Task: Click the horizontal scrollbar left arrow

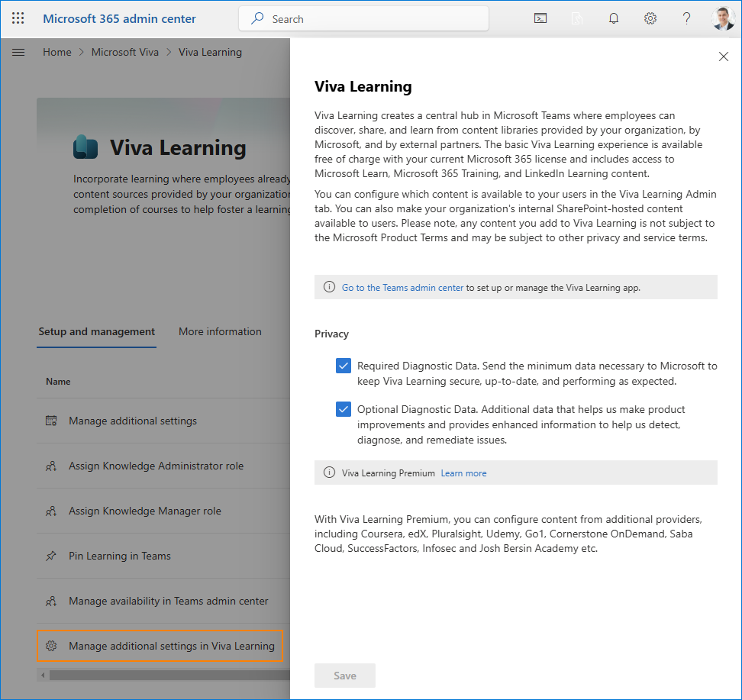Action: tap(43, 675)
